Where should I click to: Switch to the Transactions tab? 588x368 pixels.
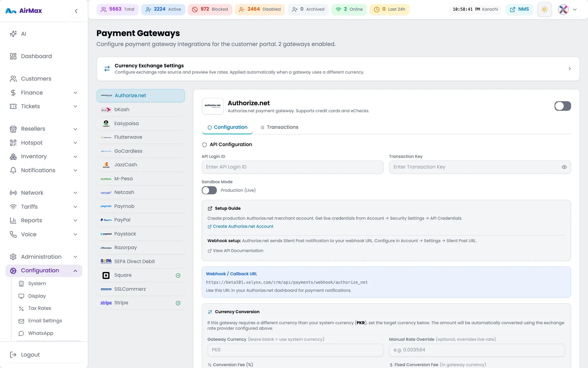click(279, 127)
